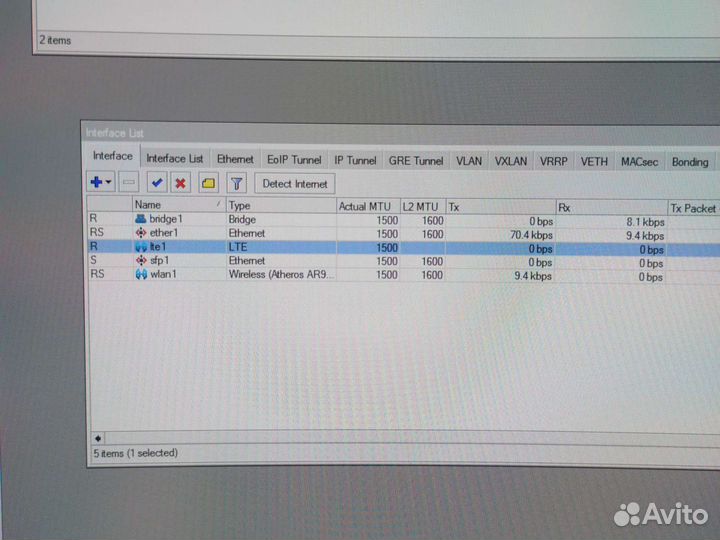This screenshot has width=720, height=540.
Task: Click the '5 items (1 selected)' status text
Action: (135, 453)
